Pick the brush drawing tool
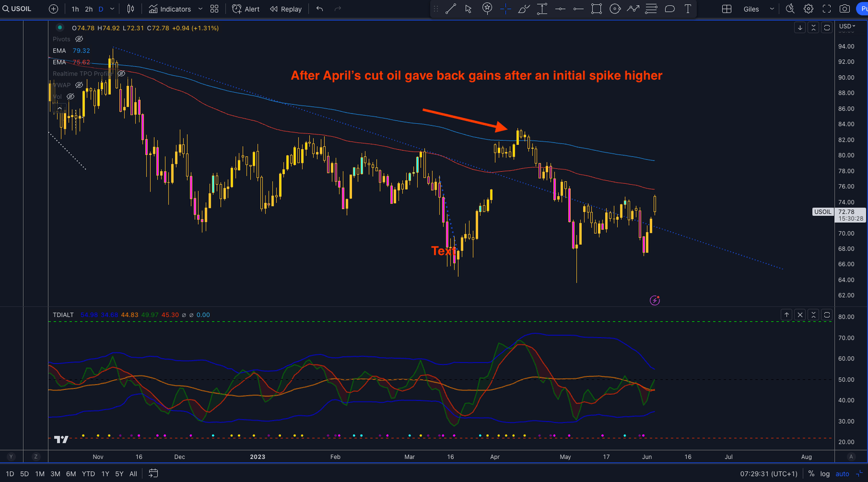The image size is (868, 482). pyautogui.click(x=523, y=9)
